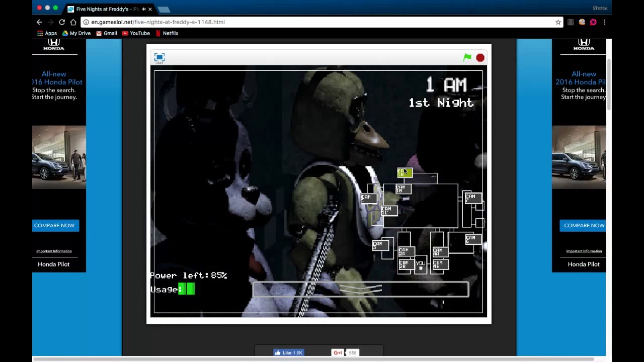Switch to CAM 2B on the map
Screen dimensions: 644x362
coord(406,264)
